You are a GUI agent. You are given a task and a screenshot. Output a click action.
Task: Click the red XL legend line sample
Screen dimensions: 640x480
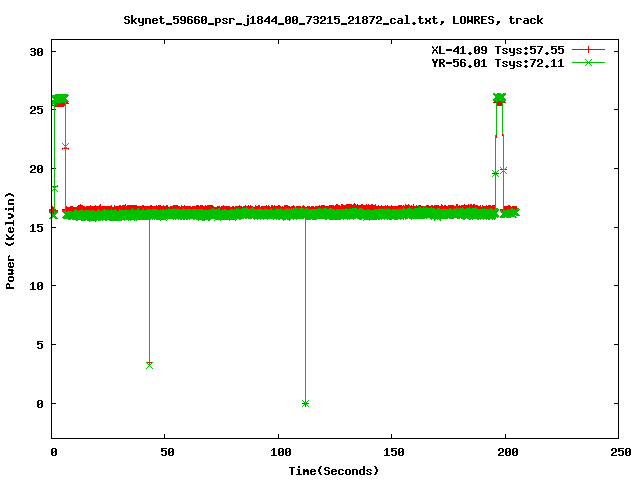click(x=588, y=50)
